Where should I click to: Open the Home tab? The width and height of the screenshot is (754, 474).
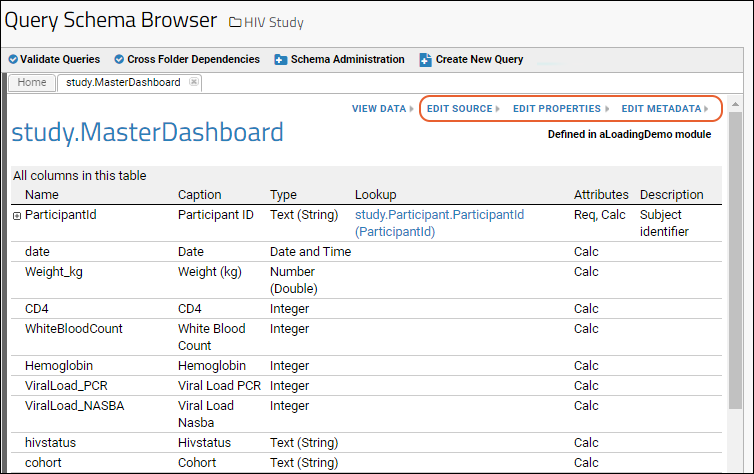coord(31,83)
